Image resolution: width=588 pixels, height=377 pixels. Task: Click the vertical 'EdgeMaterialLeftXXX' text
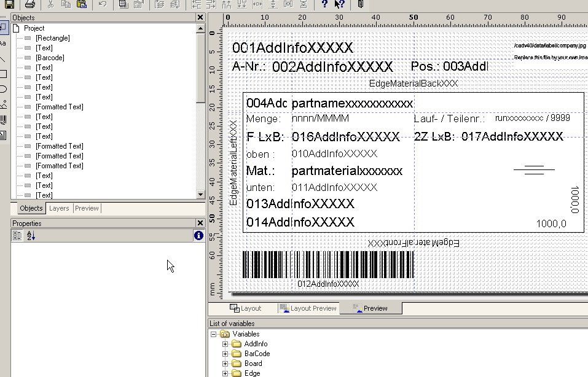233,163
